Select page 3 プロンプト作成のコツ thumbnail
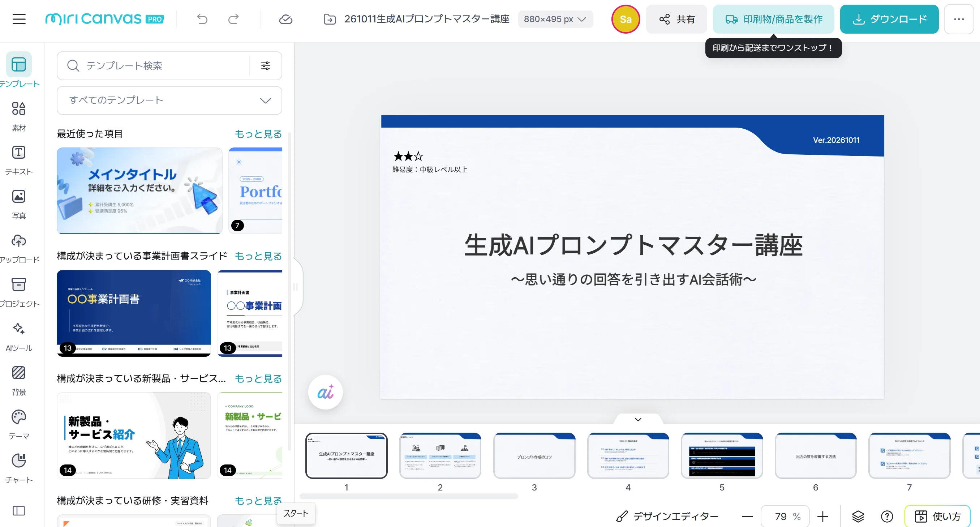 click(x=534, y=455)
